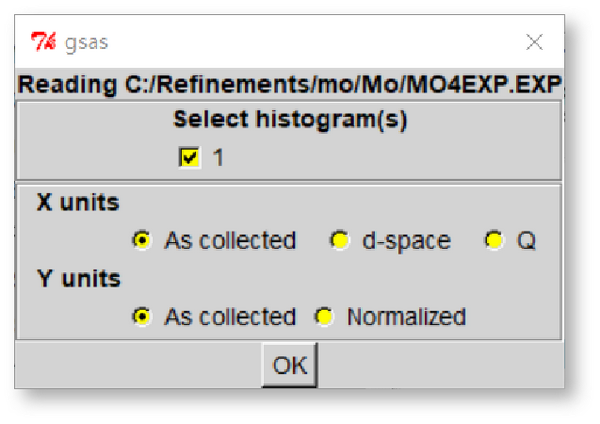Select Y units As collected radio dot

click(x=142, y=317)
